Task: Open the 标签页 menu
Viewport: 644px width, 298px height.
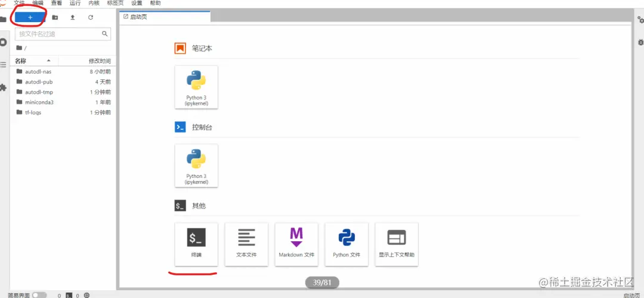Action: (115, 3)
